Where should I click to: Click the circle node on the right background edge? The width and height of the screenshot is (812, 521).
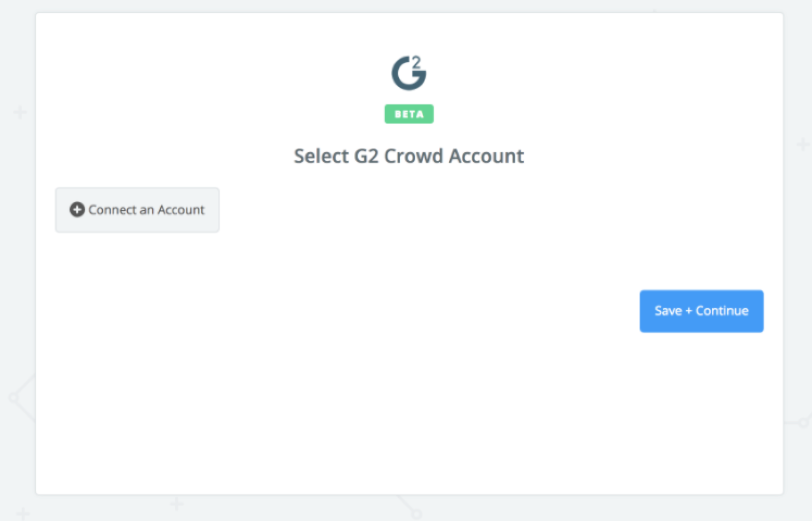pyautogui.click(x=803, y=423)
